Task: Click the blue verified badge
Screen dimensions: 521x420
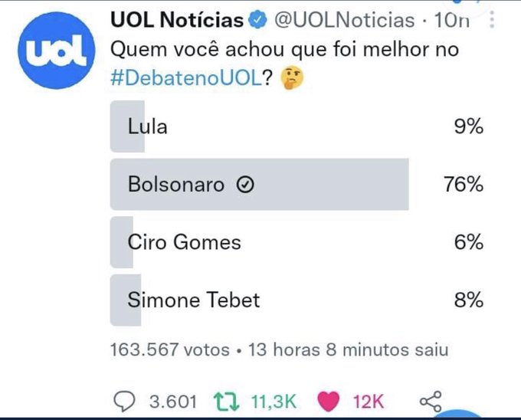Action: pos(259,21)
